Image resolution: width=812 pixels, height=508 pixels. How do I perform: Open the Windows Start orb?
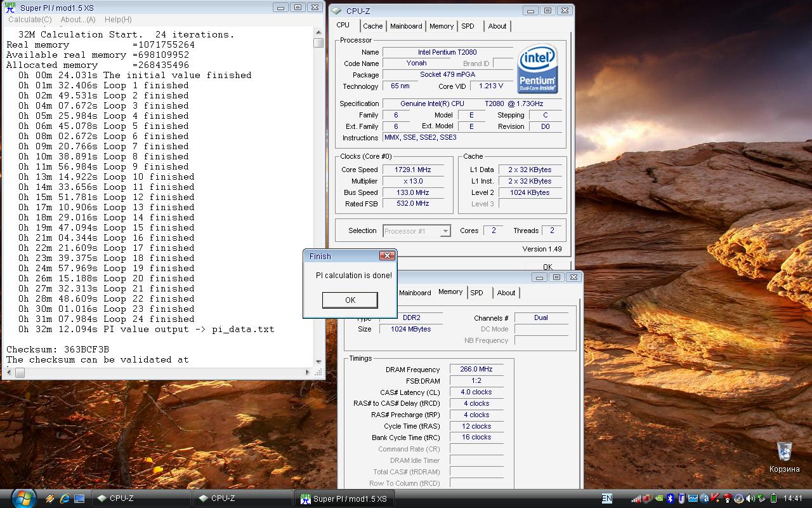coord(23,498)
